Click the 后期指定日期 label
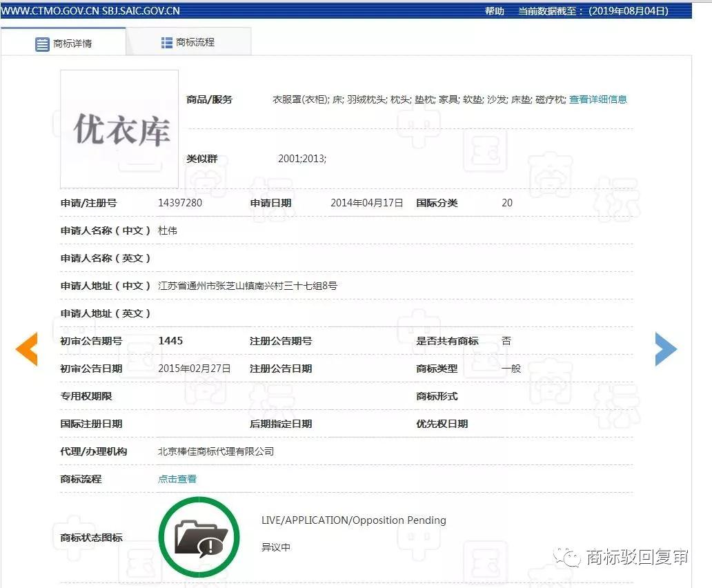The height and width of the screenshot is (588, 712). (x=281, y=424)
